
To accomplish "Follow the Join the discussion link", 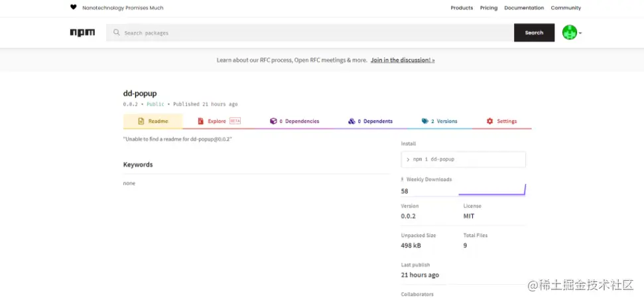I will click(403, 60).
